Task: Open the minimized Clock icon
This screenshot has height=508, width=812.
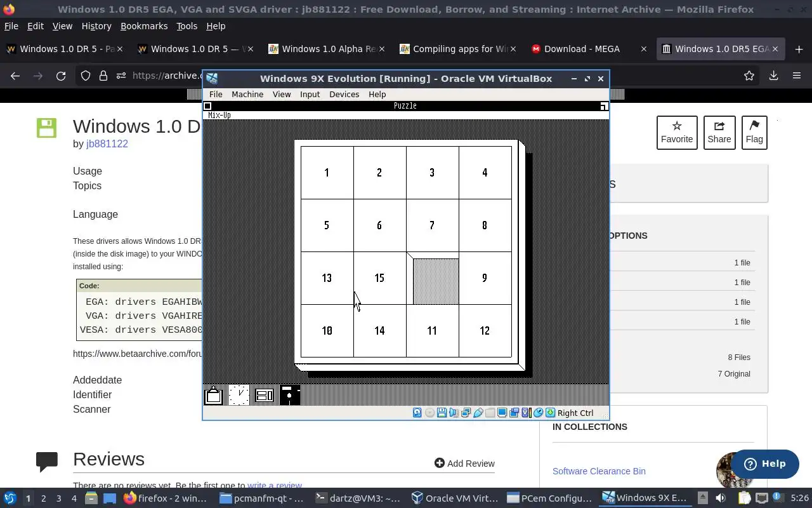Action: [x=239, y=395]
